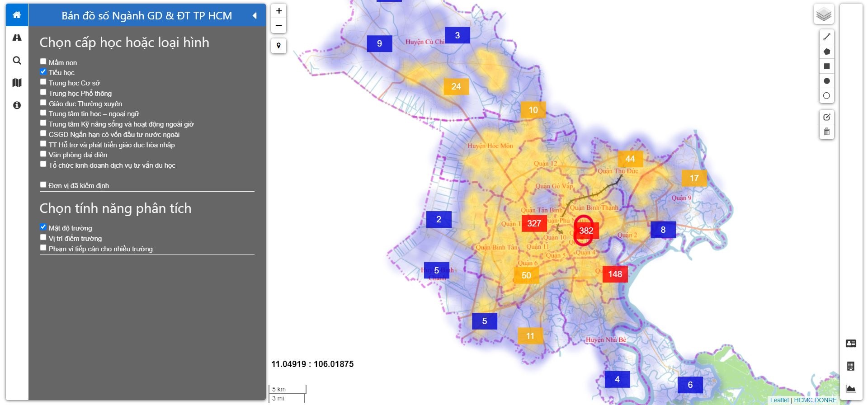The image size is (868, 405).
Task: Click the home icon in sidebar
Action: (17, 15)
